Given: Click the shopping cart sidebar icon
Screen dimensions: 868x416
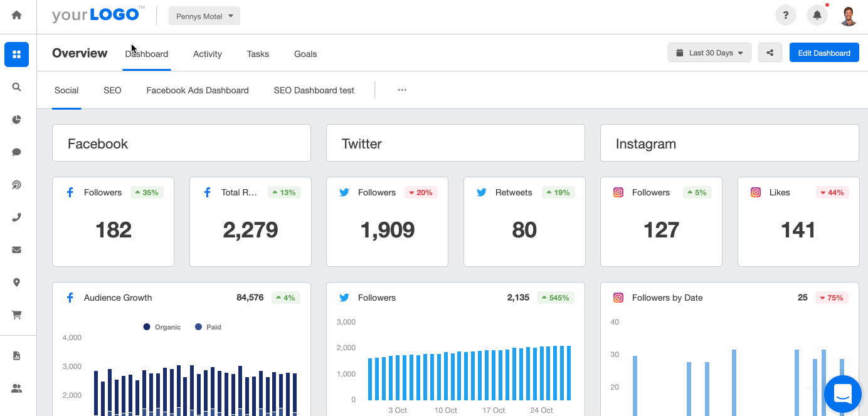Looking at the screenshot, I should pyautogui.click(x=17, y=315).
